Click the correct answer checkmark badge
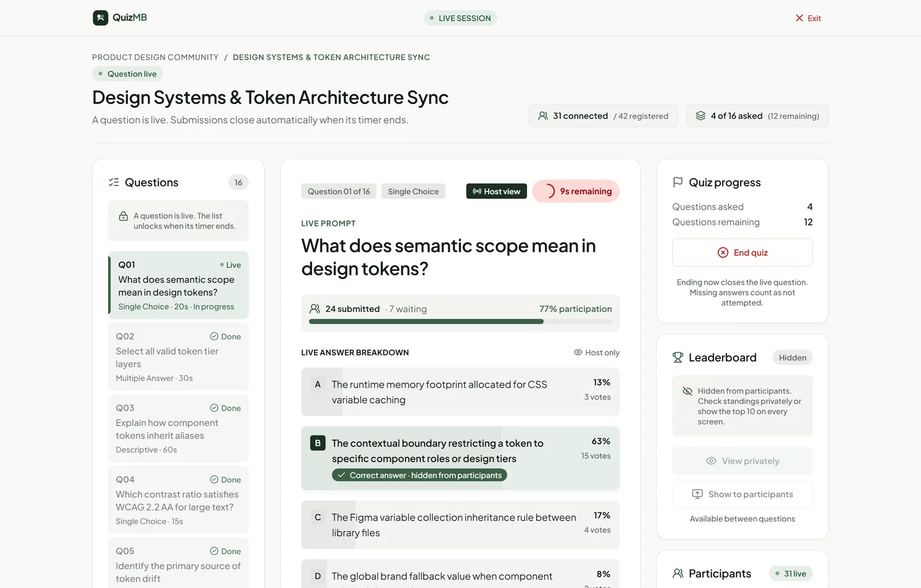The height and width of the screenshot is (588, 921). [420, 475]
